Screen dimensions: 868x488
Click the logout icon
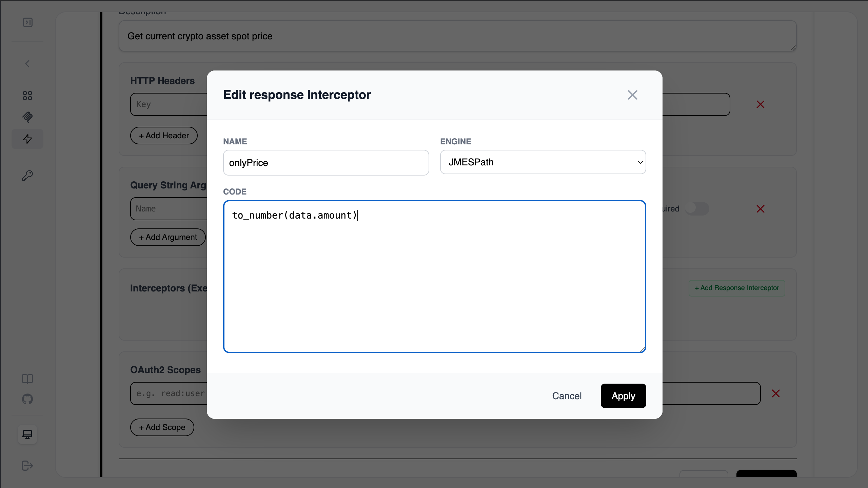pyautogui.click(x=27, y=466)
